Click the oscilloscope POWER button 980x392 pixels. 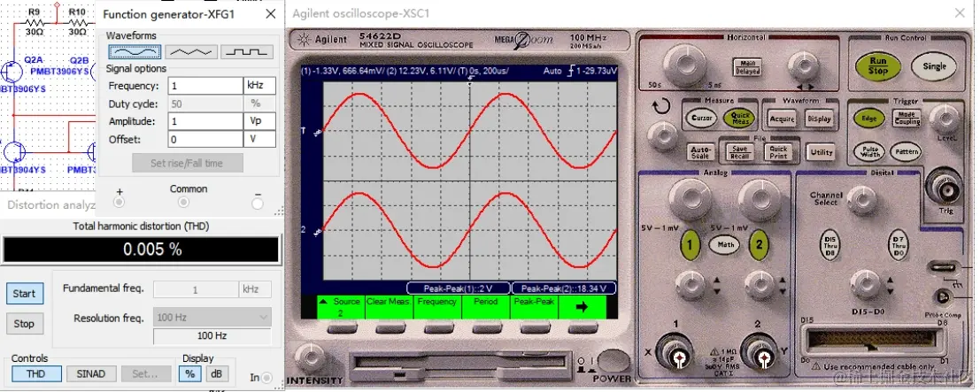pos(613,362)
